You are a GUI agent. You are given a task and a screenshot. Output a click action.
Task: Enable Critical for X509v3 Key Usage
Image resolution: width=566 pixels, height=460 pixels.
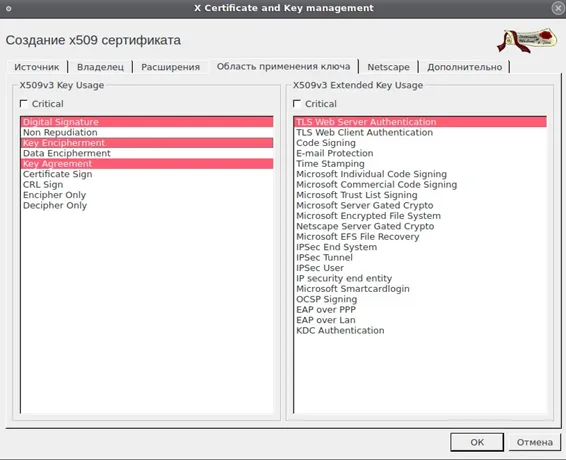24,104
